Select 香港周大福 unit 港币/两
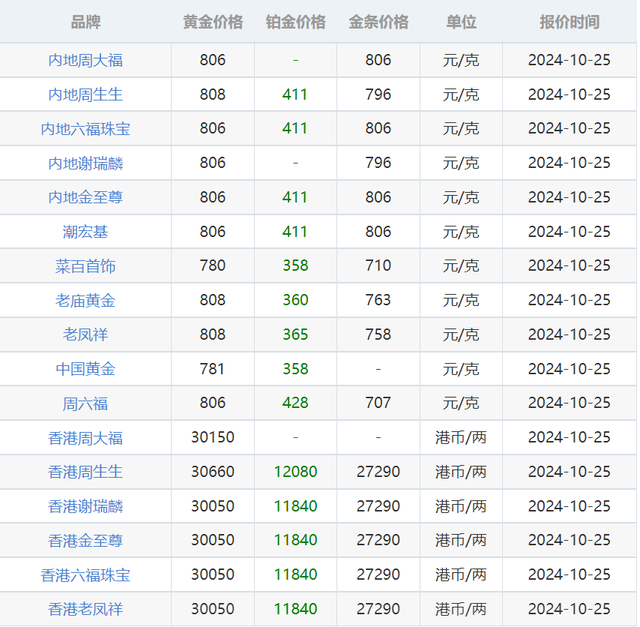This screenshot has height=627, width=640. (461, 438)
